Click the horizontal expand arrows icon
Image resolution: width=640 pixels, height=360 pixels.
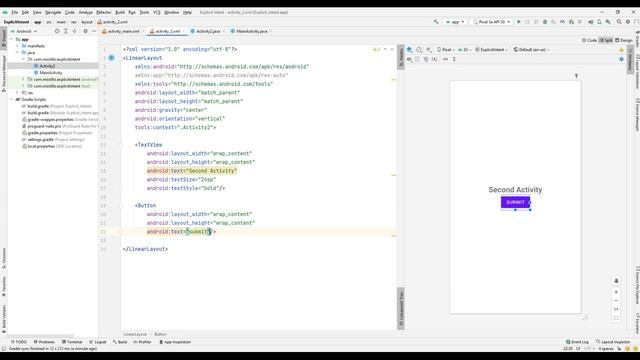point(445,59)
